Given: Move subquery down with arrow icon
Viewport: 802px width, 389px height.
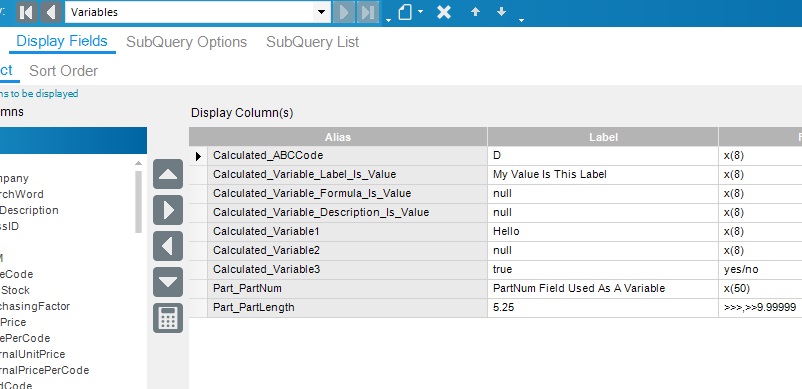Looking at the screenshot, I should click(x=501, y=11).
